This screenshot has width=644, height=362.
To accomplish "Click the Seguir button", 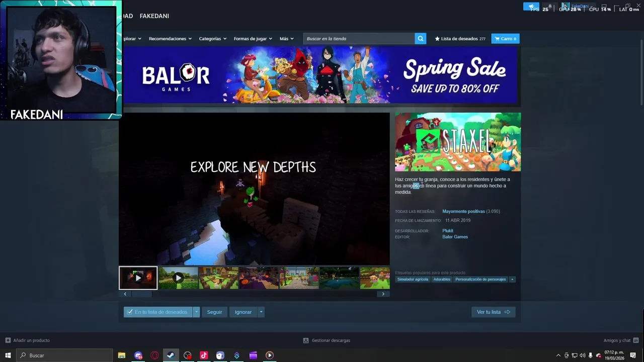I will pos(214,312).
